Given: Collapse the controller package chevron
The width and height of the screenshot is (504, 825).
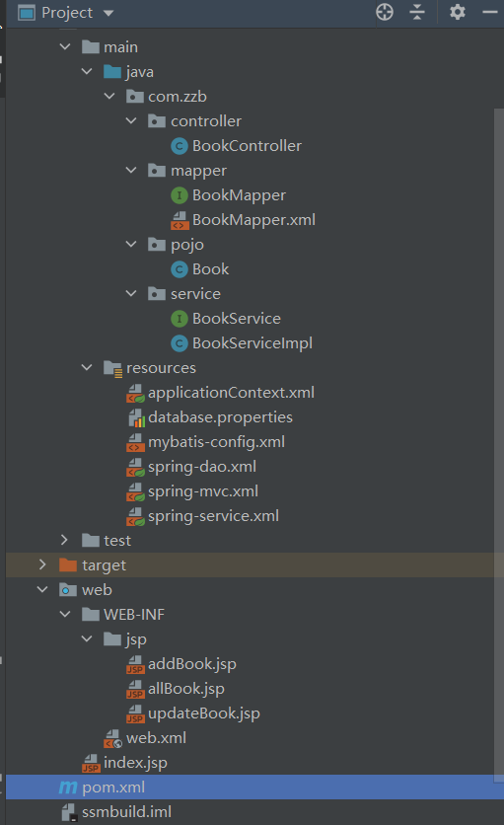Looking at the screenshot, I should point(131,121).
